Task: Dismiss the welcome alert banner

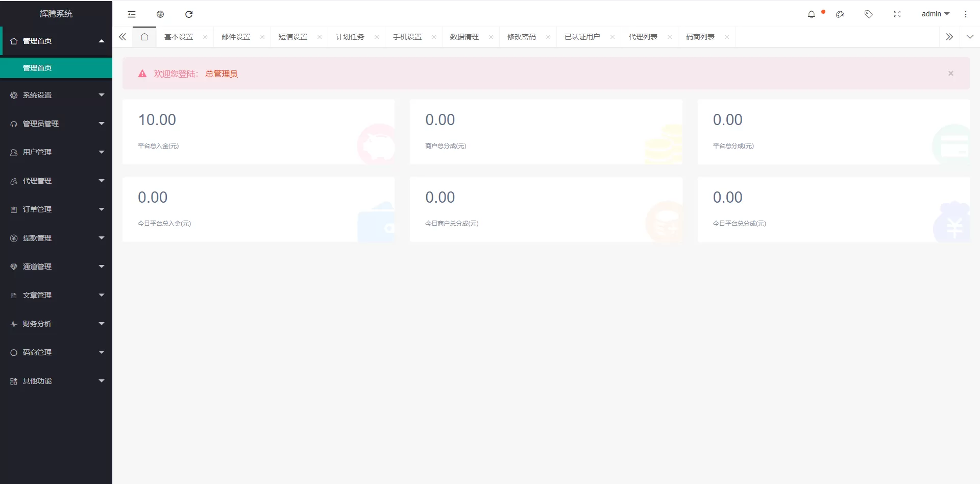Action: [951, 74]
